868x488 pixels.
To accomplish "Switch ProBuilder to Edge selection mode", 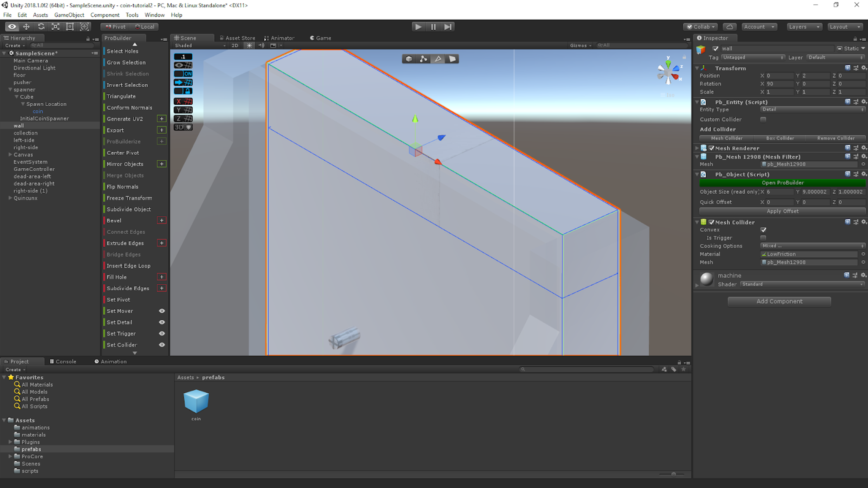I will point(438,59).
